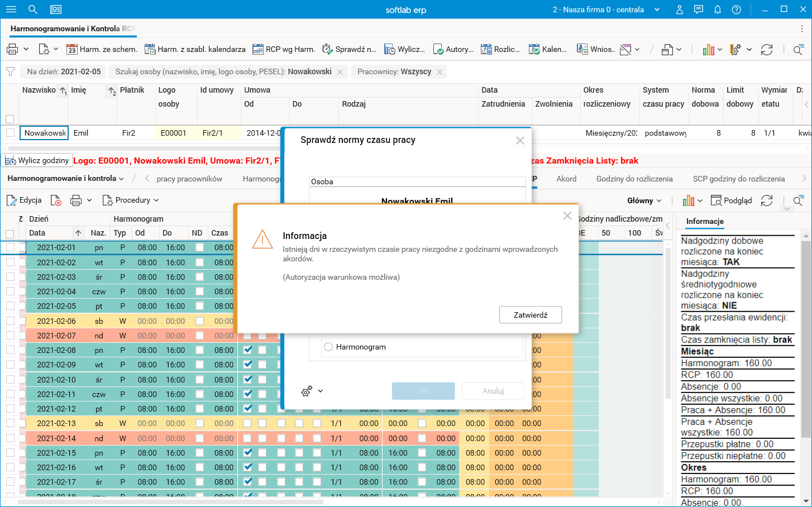This screenshot has height=507, width=812.
Task: Open the help question mark icon
Action: [x=737, y=9]
